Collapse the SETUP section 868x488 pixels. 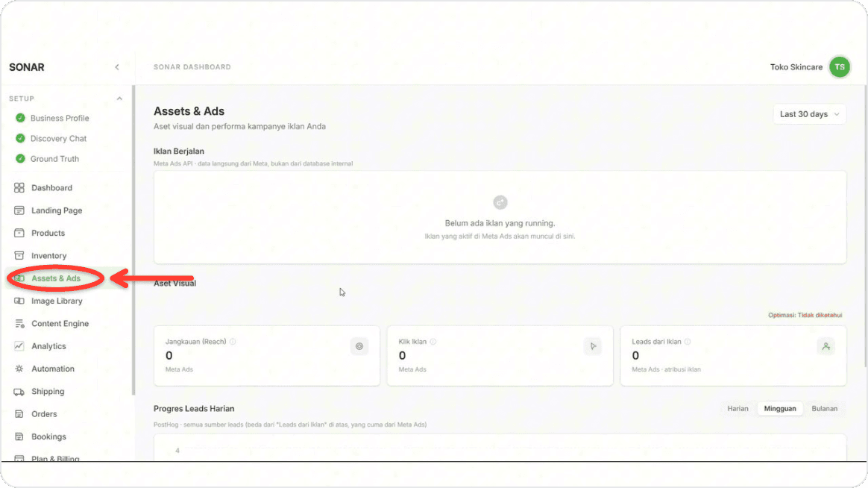pos(119,98)
